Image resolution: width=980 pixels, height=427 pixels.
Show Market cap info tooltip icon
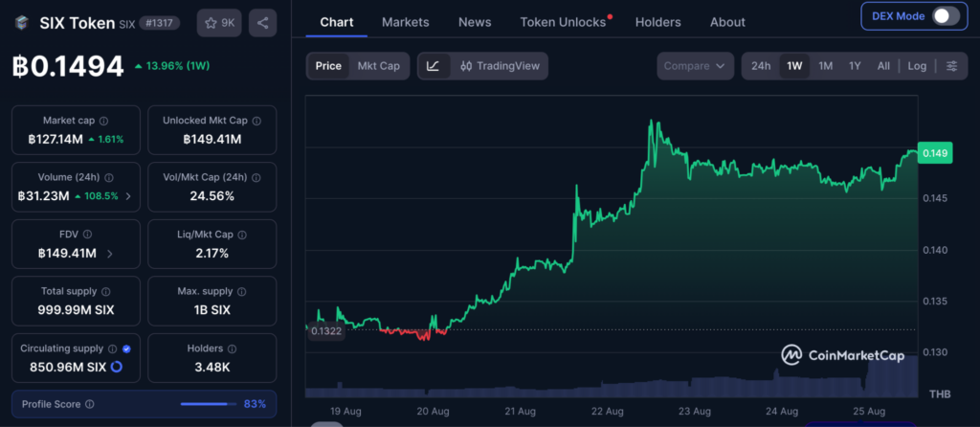(103, 121)
